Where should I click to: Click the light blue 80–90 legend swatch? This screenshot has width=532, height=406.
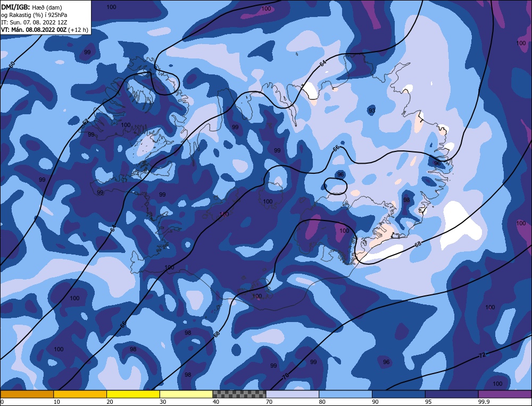pyautogui.click(x=346, y=394)
